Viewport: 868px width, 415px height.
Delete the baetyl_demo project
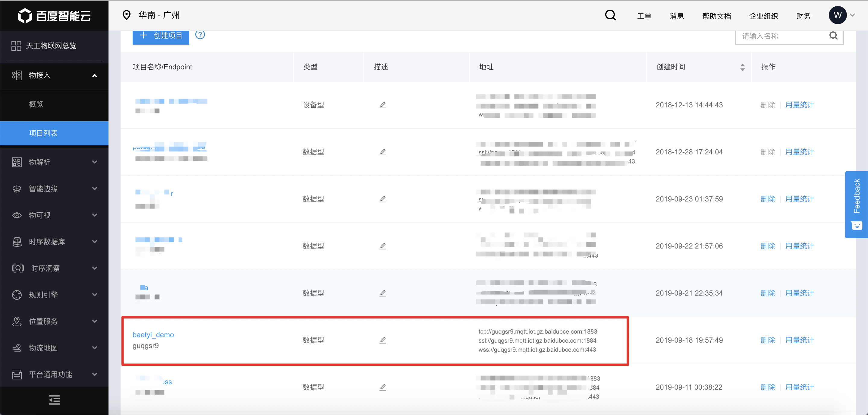768,340
